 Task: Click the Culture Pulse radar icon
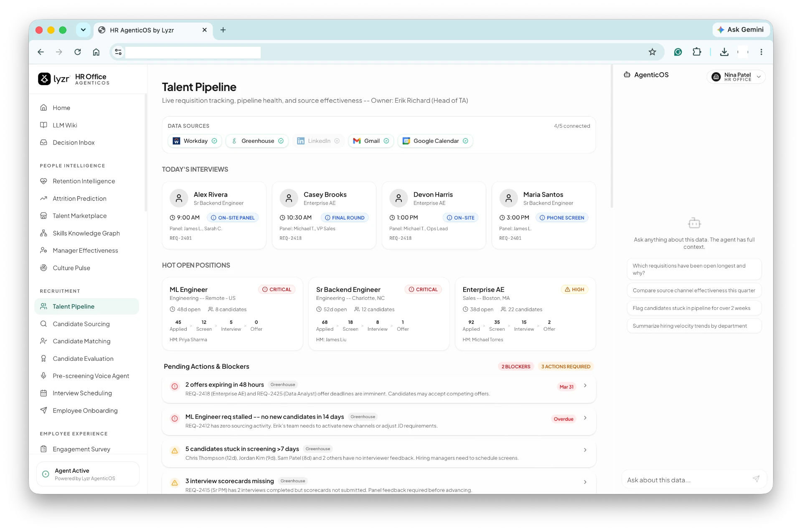pyautogui.click(x=43, y=268)
